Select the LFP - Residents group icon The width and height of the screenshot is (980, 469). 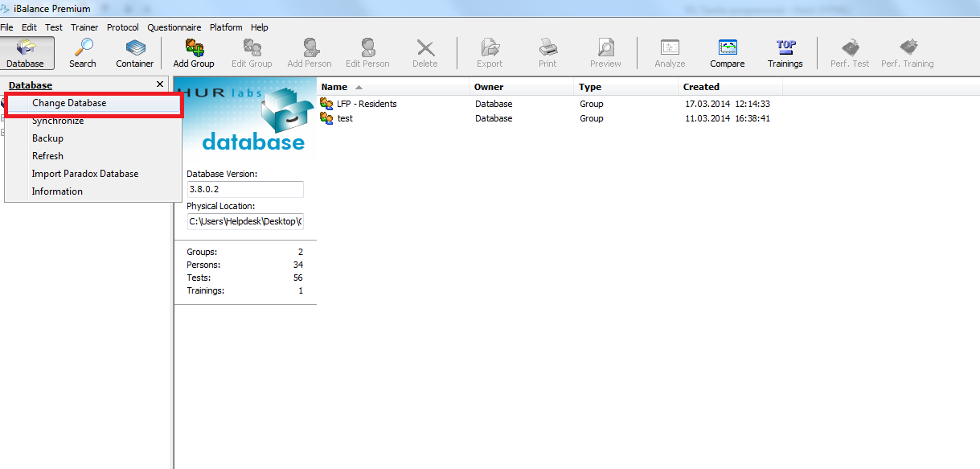[x=326, y=104]
